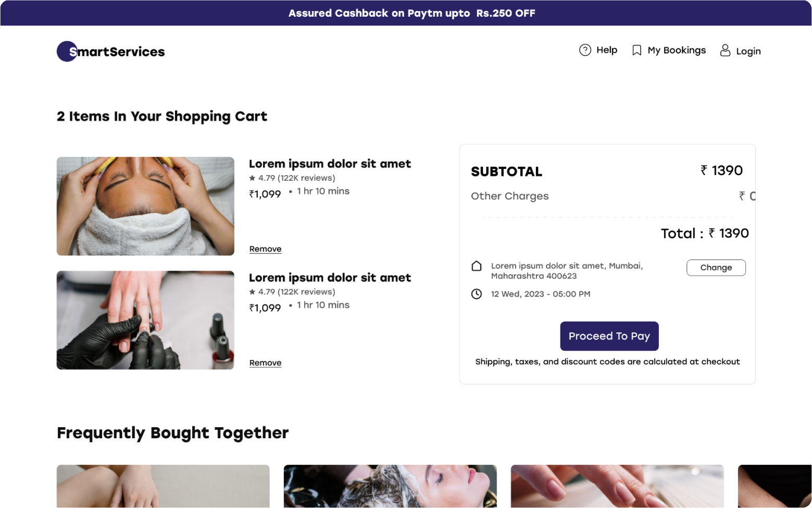Click the star rating icon on second item
The width and height of the screenshot is (812, 508).
point(253,292)
